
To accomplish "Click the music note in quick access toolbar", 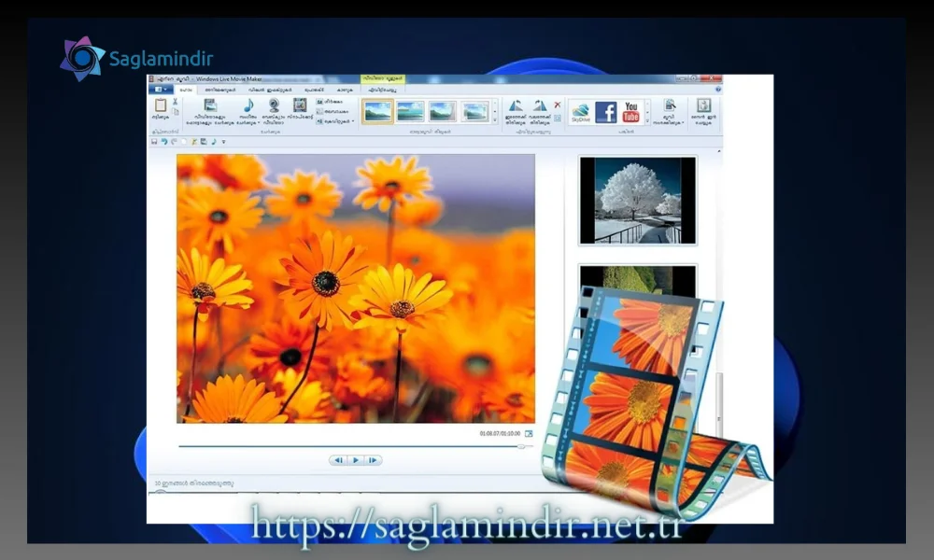I will [214, 142].
